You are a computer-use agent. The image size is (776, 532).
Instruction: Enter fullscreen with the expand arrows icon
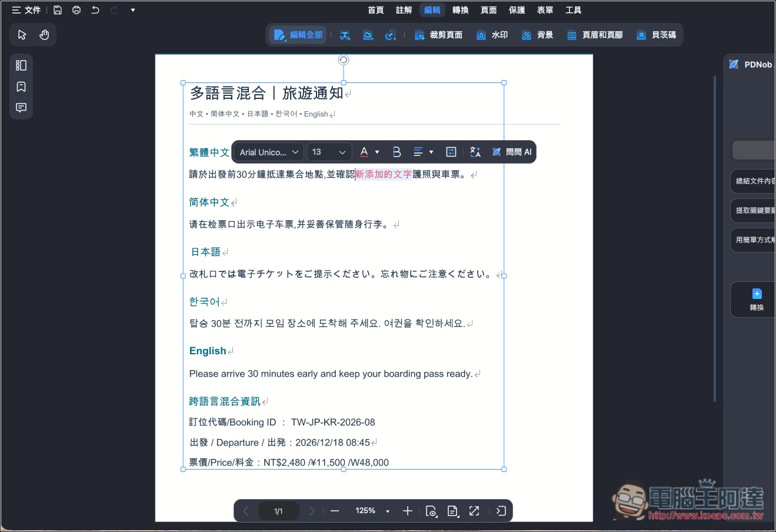pyautogui.click(x=474, y=511)
